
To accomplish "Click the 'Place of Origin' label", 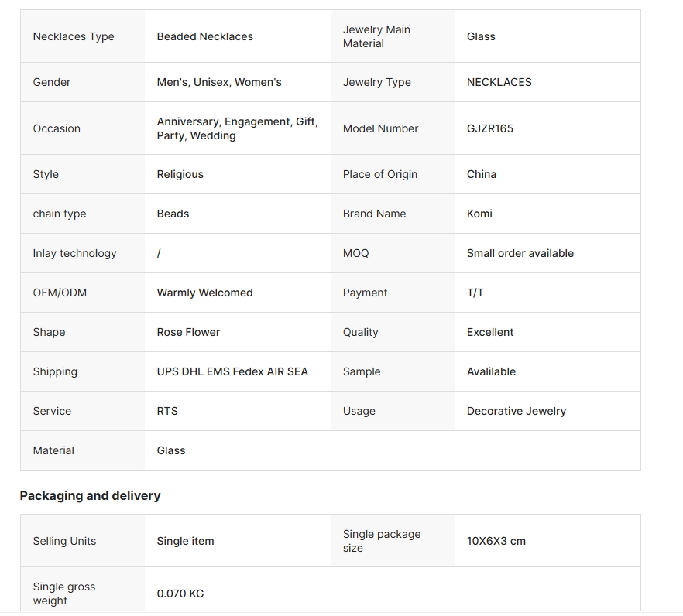I will coord(379,174).
